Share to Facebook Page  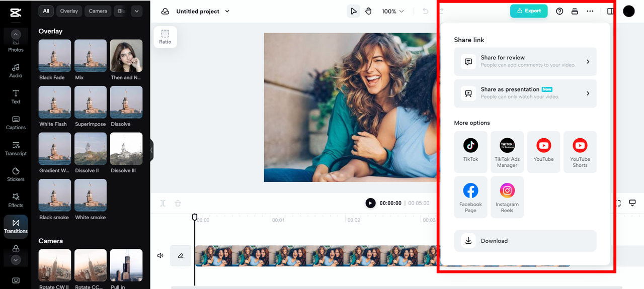(471, 197)
